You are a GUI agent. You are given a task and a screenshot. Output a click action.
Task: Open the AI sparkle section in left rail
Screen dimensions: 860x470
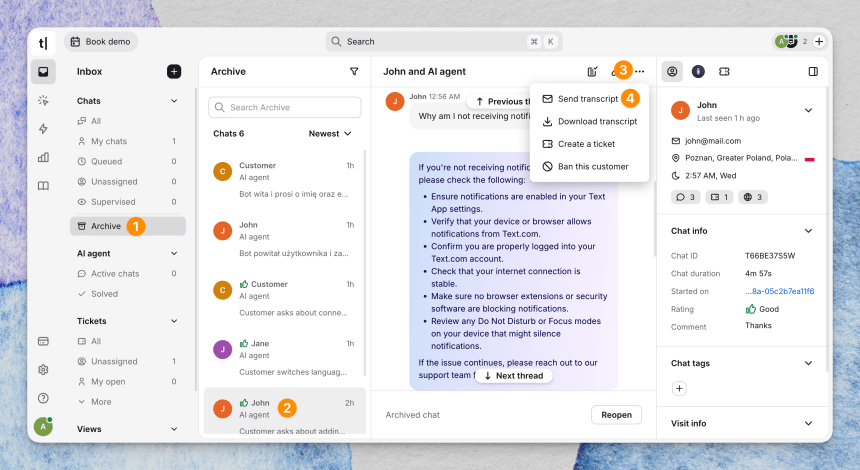[x=43, y=100]
